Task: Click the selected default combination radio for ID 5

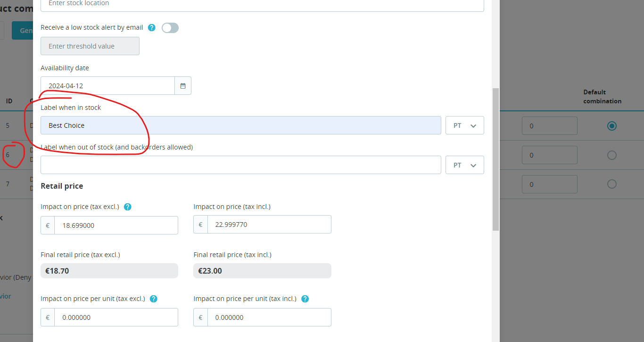Action: click(611, 126)
